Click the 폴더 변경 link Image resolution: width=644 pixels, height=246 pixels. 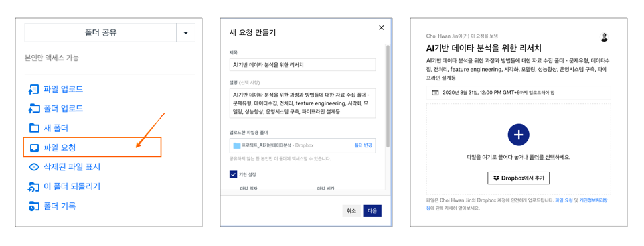click(363, 145)
